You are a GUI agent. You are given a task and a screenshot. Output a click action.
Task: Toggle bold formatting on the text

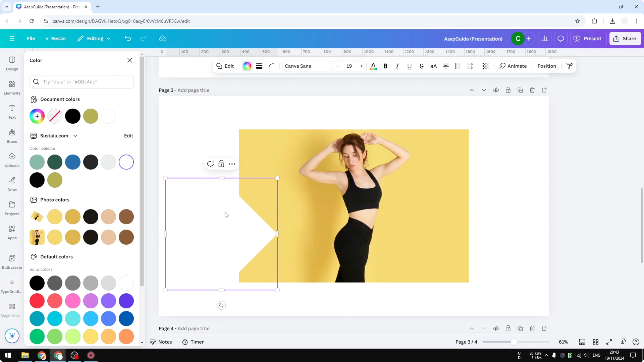(385, 66)
